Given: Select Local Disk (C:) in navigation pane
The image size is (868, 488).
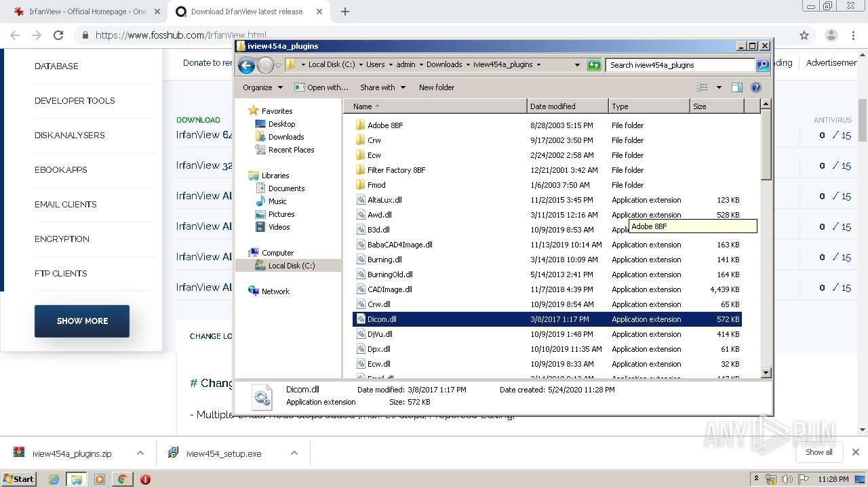Looking at the screenshot, I should click(x=285, y=266).
